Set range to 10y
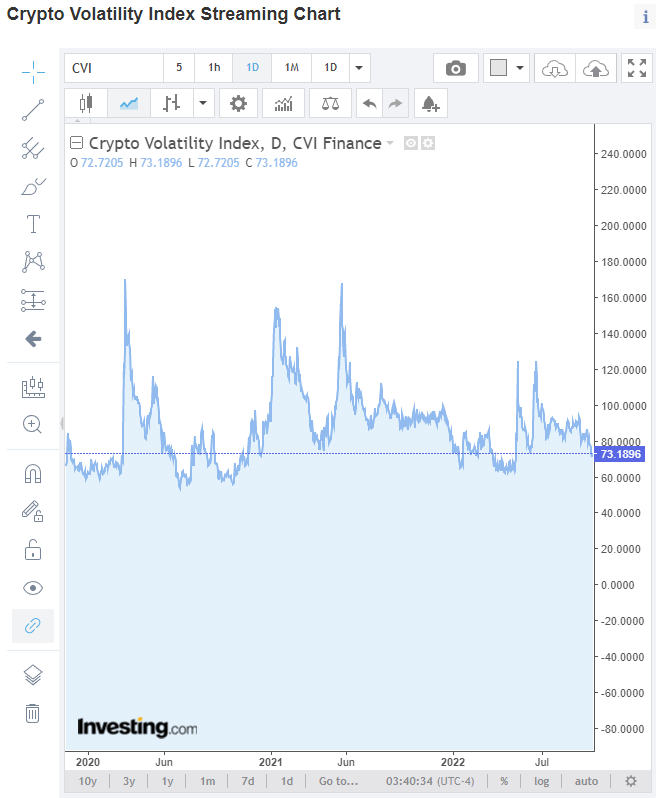The height and width of the screenshot is (798, 656). tap(88, 781)
